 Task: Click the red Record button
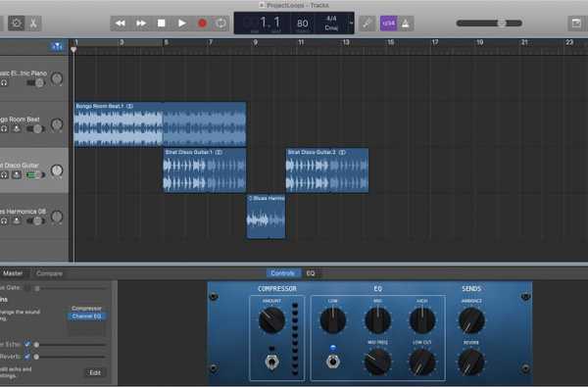[x=202, y=24]
